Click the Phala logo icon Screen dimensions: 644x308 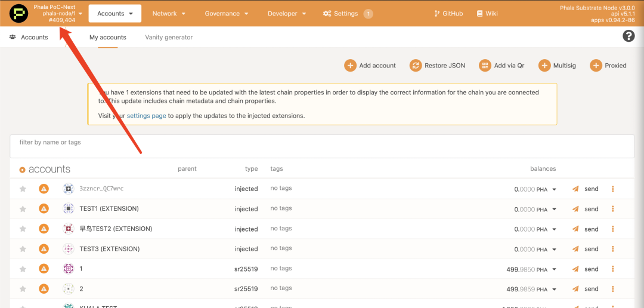(x=19, y=13)
